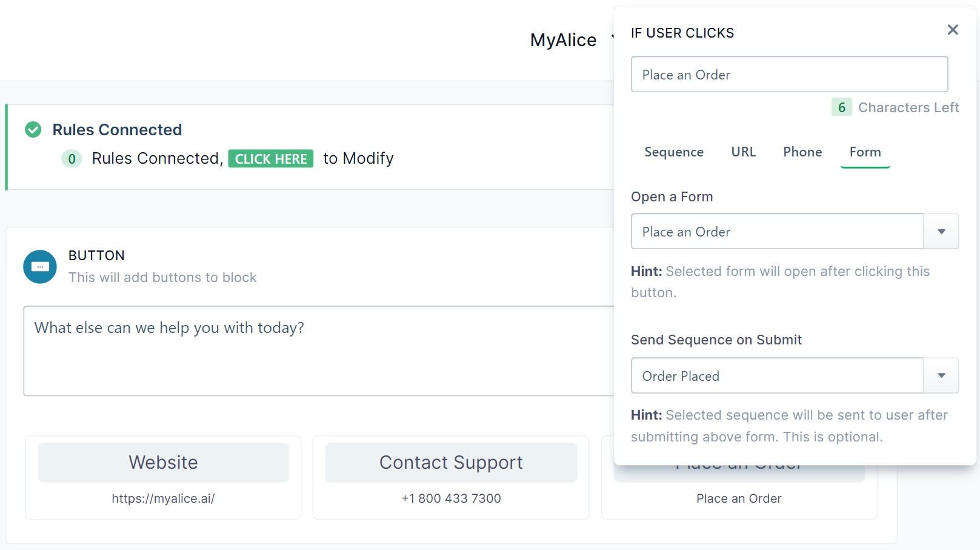
Task: Select the Phone tab
Action: [x=802, y=152]
